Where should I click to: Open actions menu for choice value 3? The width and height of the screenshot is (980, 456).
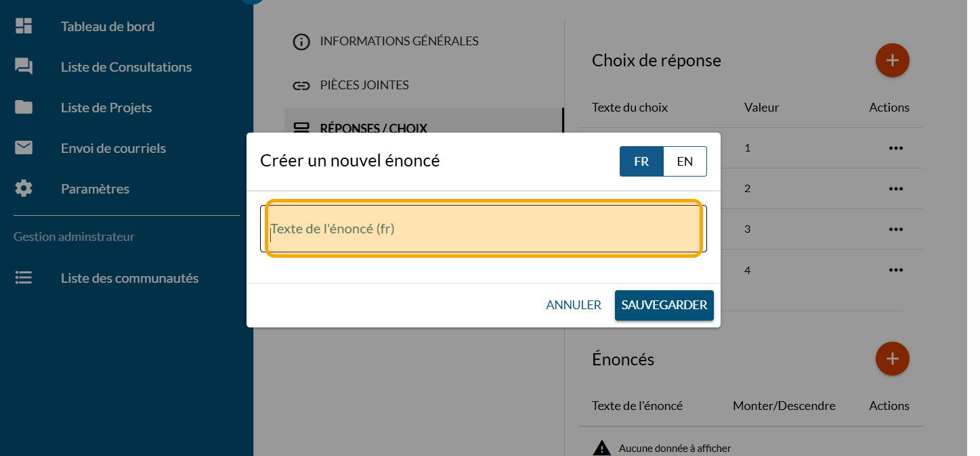895,229
